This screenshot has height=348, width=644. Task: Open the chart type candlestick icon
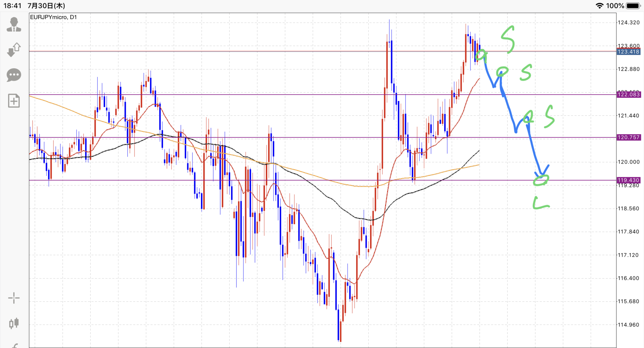click(x=14, y=323)
